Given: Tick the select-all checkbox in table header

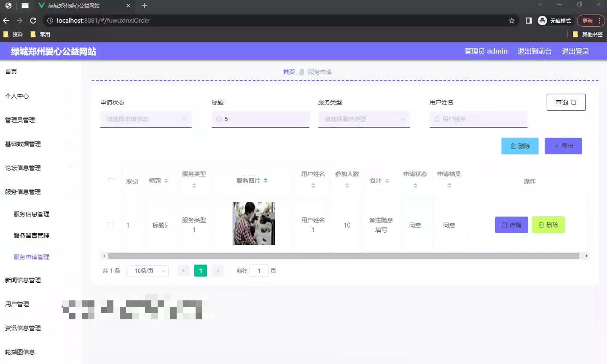Looking at the screenshot, I should click(x=111, y=181).
